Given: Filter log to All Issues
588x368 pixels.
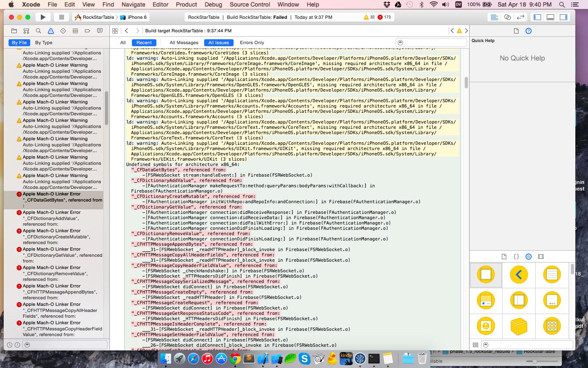Looking at the screenshot, I should (x=219, y=43).
